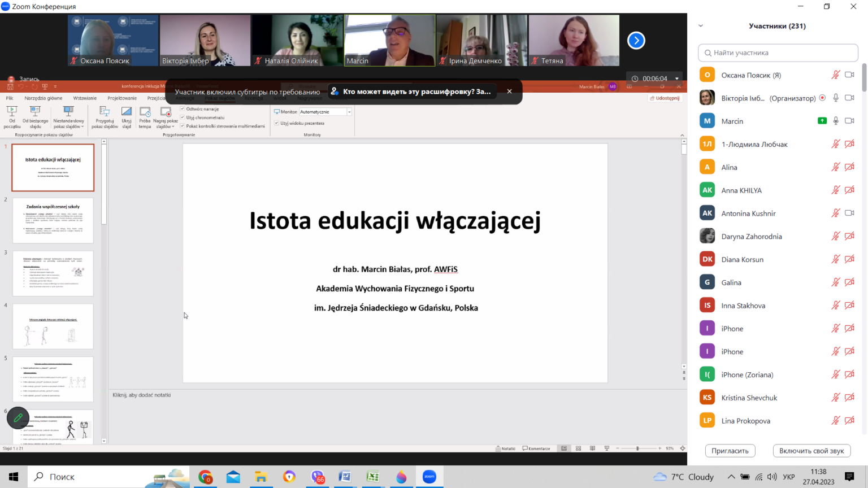The height and width of the screenshot is (488, 868).
Task: Open Zoom from the Windows taskbar
Action: click(429, 477)
